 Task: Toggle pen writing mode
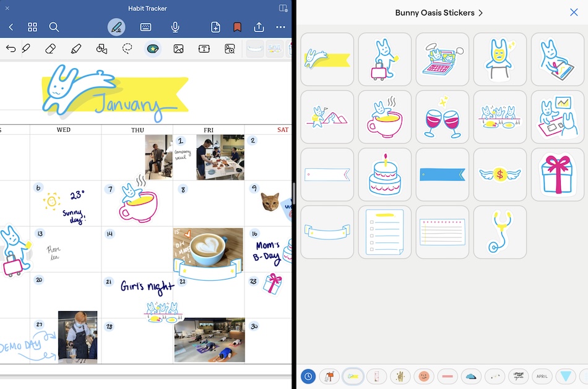[116, 27]
